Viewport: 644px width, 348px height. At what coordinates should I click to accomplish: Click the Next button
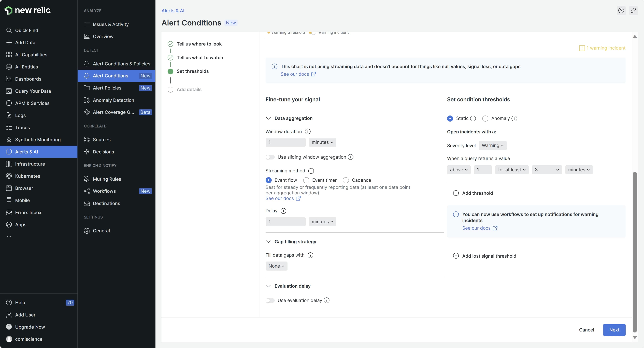(x=614, y=330)
